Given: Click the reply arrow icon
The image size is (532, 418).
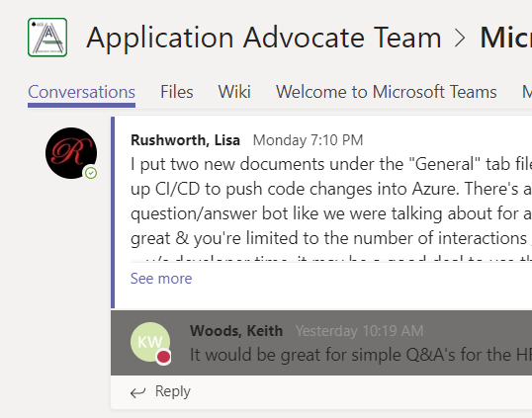Looking at the screenshot, I should pyautogui.click(x=137, y=392).
